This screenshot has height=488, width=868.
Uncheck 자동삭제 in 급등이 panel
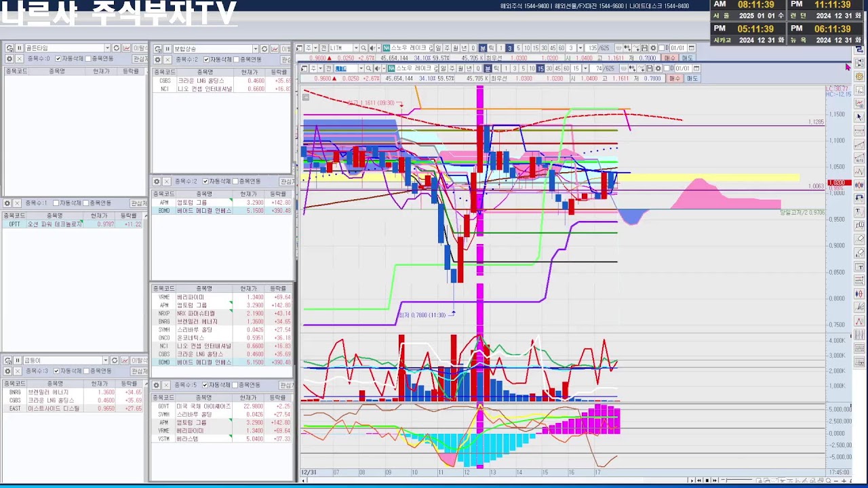pos(56,371)
